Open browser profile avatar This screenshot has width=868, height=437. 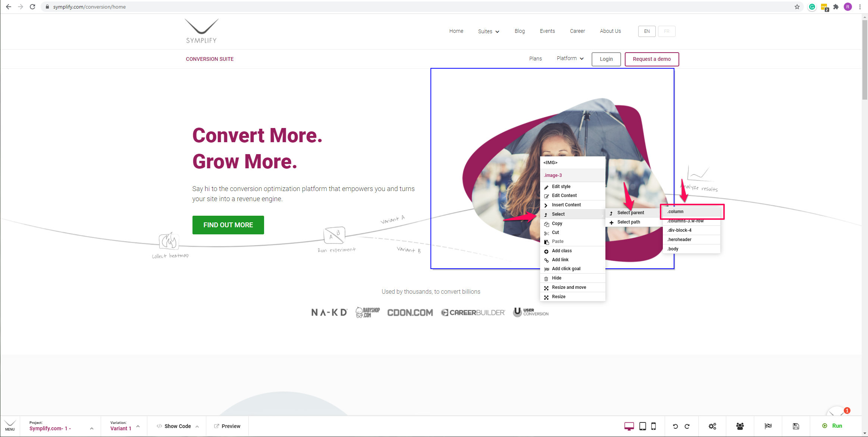click(848, 7)
